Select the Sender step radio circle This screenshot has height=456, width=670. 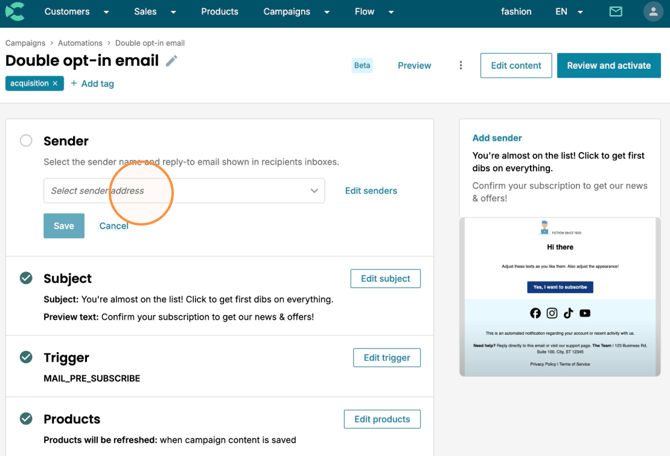26,141
